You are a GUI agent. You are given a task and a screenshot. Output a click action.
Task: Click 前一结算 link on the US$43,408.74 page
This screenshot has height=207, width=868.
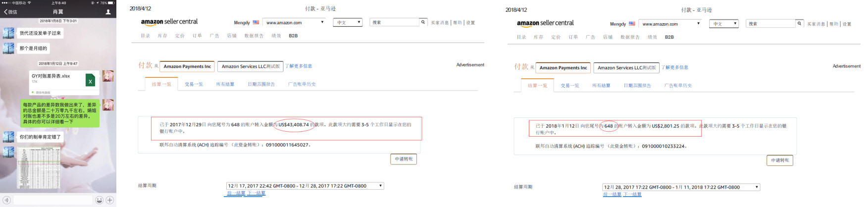coord(236,193)
